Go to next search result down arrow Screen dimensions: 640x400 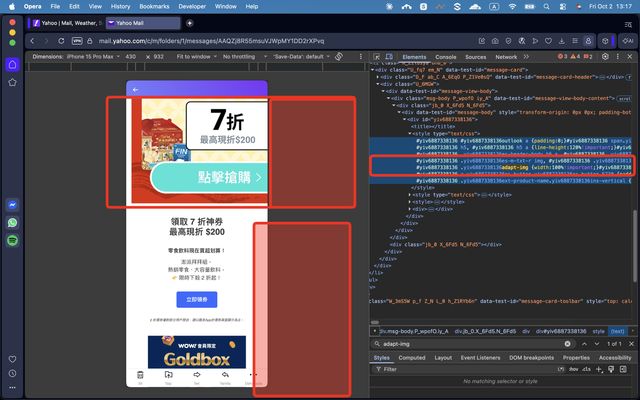(x=597, y=344)
